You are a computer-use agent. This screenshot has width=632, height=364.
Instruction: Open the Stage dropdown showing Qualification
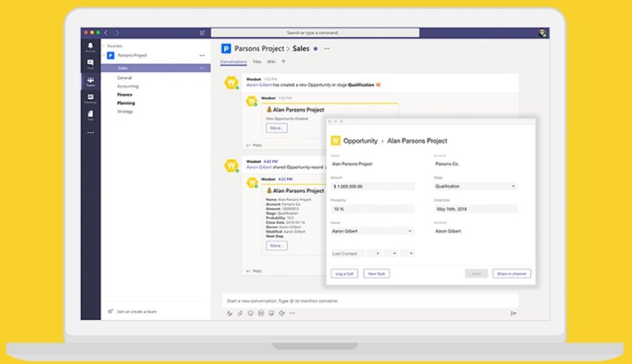475,186
